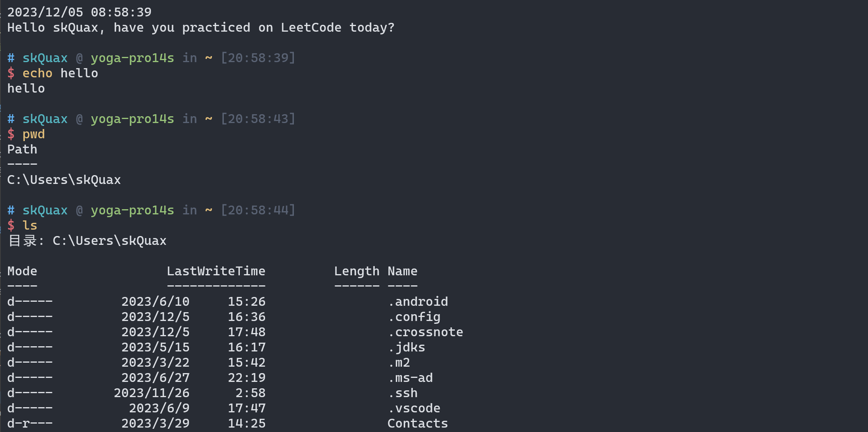Click the 2023/12/05 08:58:39 timestamp line
Screen dimensions: 868x432
[x=79, y=12]
